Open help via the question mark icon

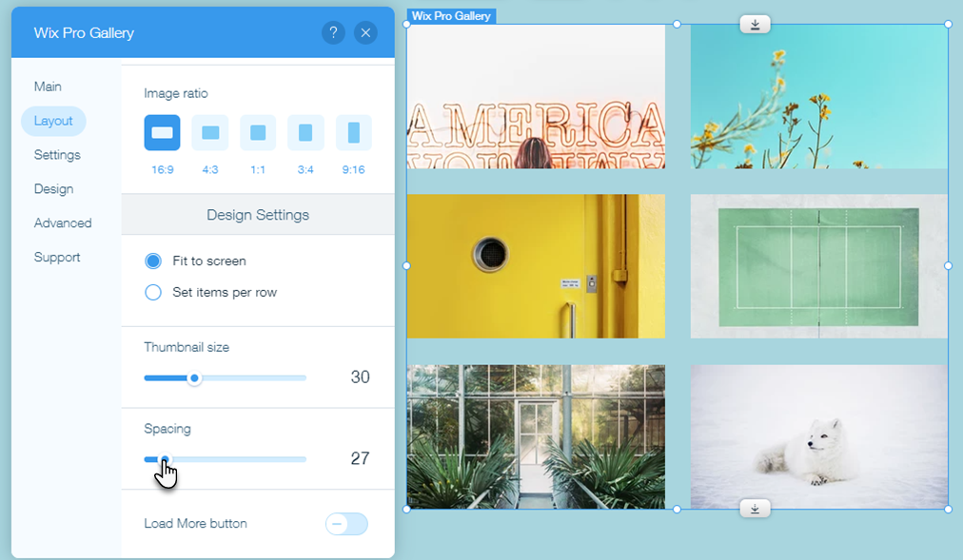(333, 32)
